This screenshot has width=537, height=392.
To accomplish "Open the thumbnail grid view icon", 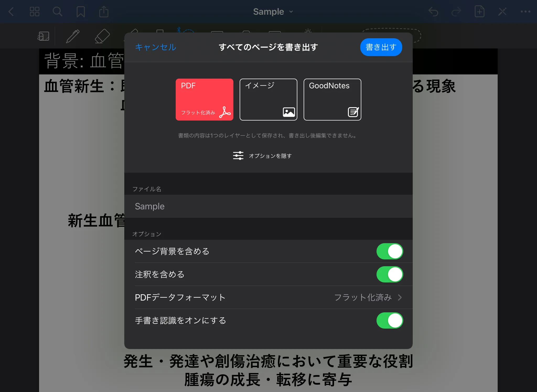I will point(34,12).
